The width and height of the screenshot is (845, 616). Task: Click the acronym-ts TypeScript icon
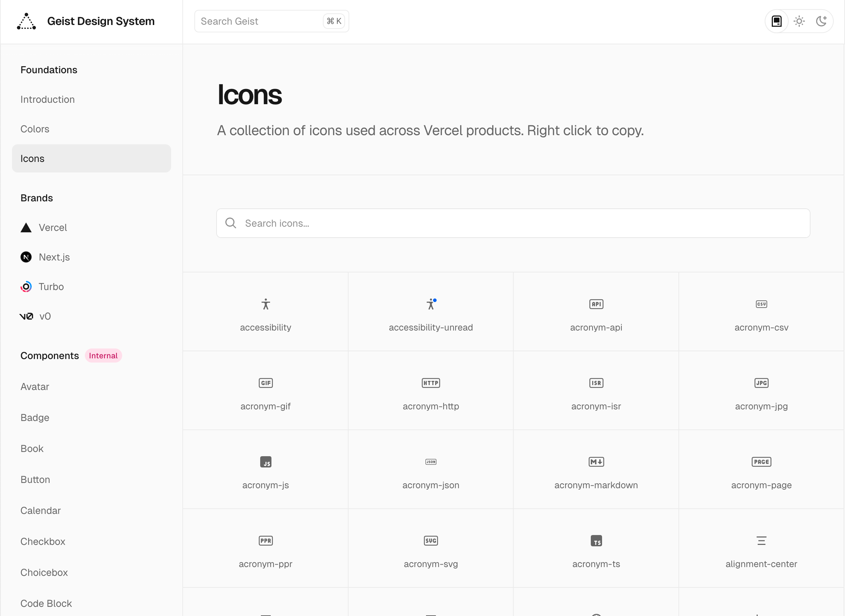596,541
